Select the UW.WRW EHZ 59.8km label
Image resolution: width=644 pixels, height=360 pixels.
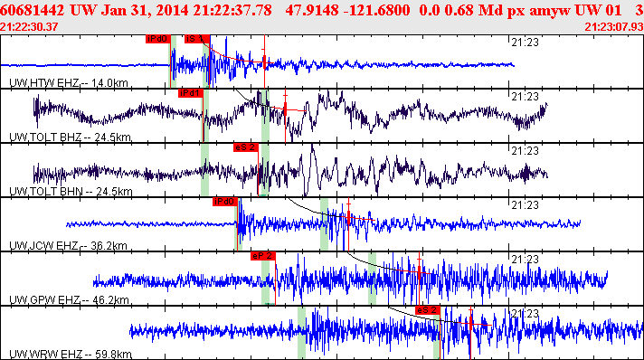71,355
